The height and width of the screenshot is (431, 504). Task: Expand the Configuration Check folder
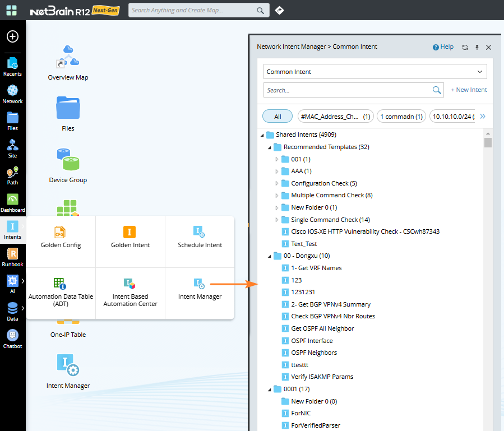(x=277, y=183)
